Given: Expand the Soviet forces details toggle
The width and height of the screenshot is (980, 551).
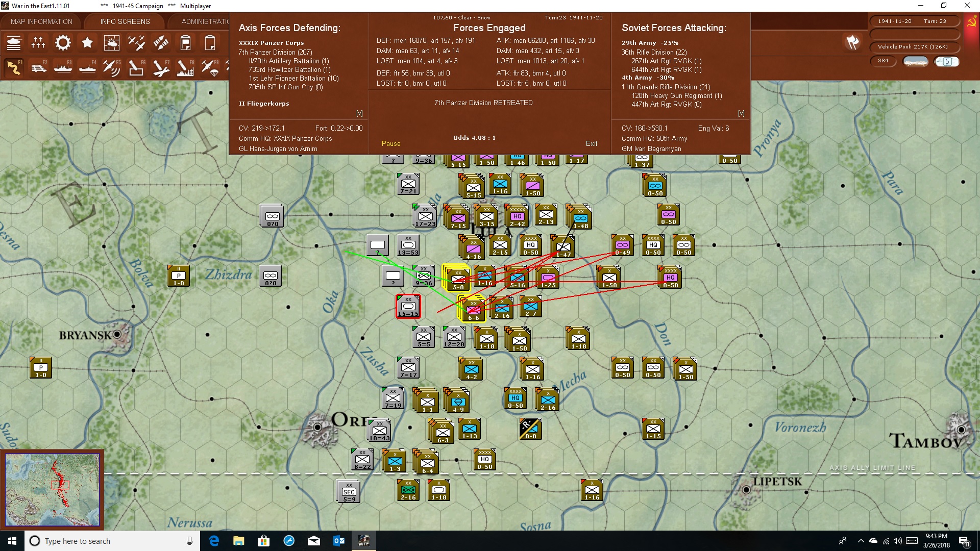Looking at the screenshot, I should point(741,113).
